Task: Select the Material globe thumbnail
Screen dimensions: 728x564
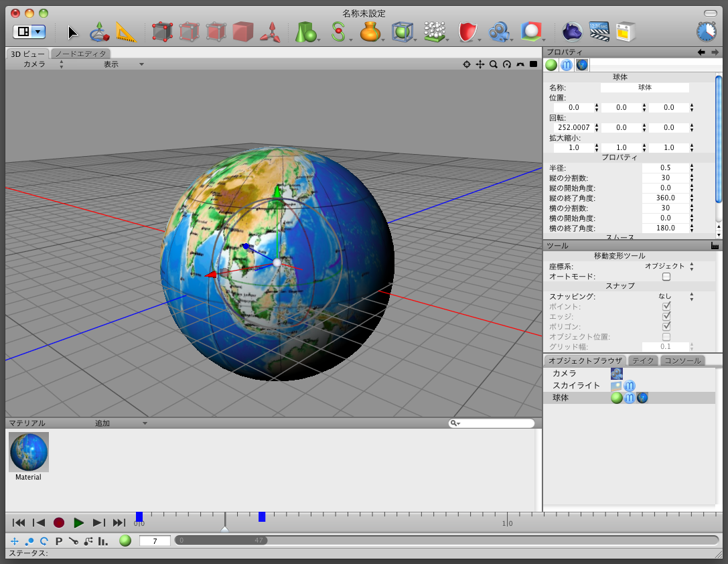Action: (29, 452)
